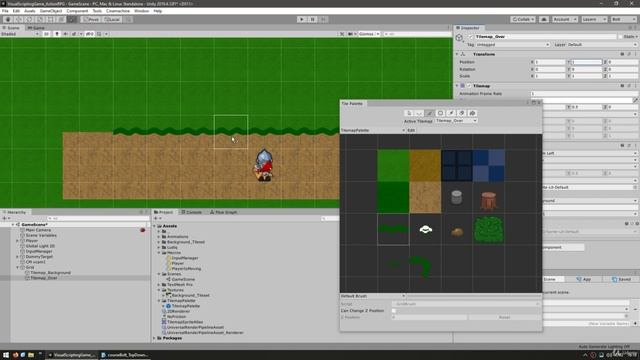The height and width of the screenshot is (360, 640).
Task: Select the Scale tool
Action: coord(40,19)
